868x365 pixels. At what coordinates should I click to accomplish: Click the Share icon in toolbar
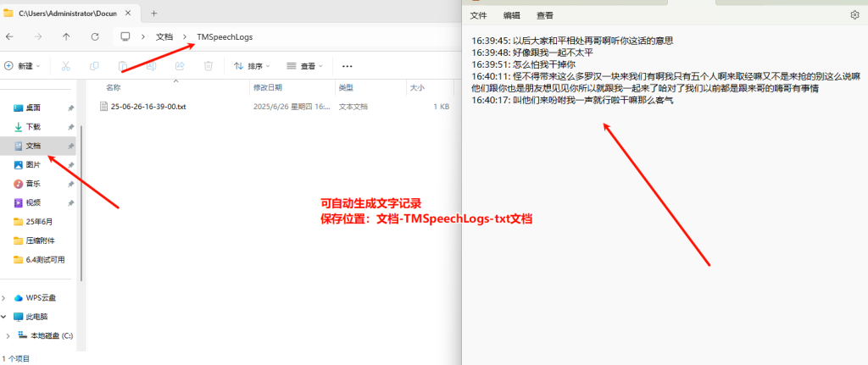(x=180, y=66)
